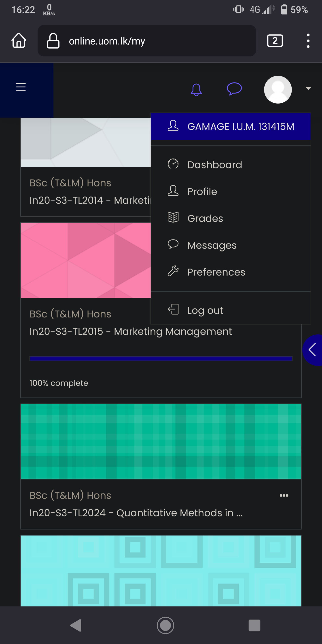
Task: Open In20-S3-TL2015 Marketing Management course
Action: point(131,331)
